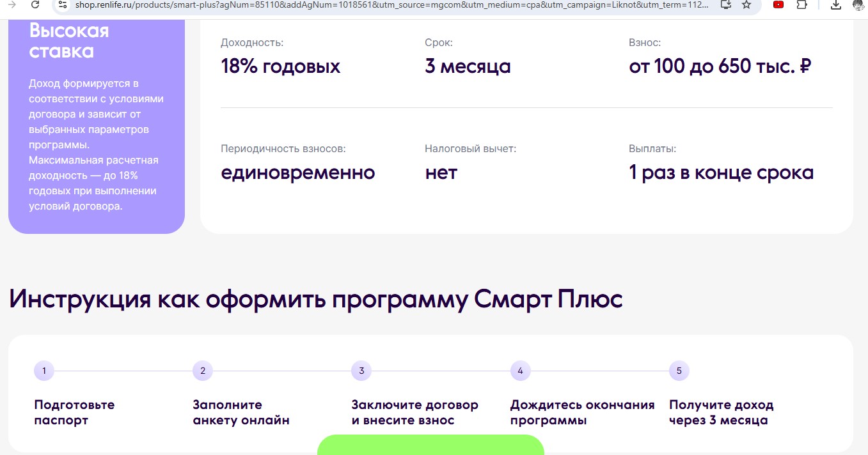Viewport: 868px width, 455px height.
Task: Open browser downloads icon
Action: (x=835, y=4)
